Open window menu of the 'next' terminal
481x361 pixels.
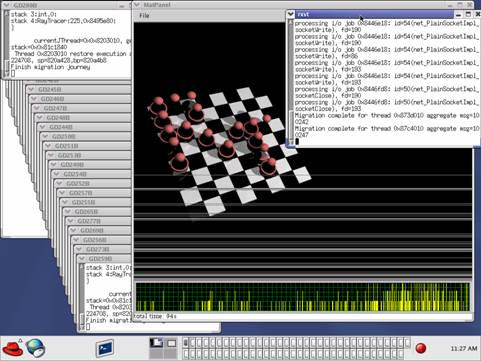coord(291,14)
